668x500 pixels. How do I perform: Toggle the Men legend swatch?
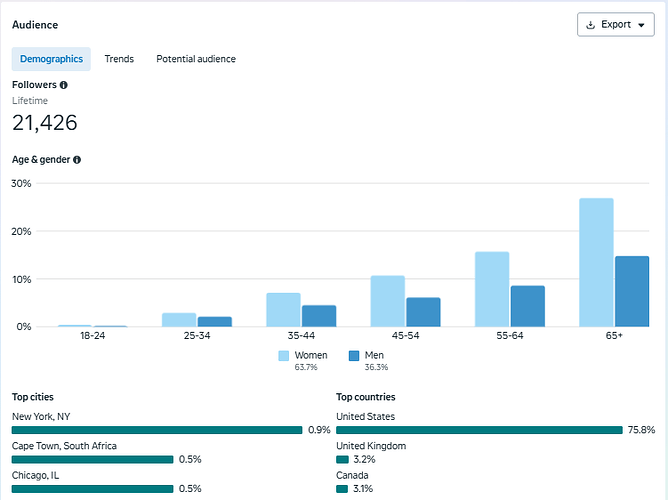[x=354, y=356]
